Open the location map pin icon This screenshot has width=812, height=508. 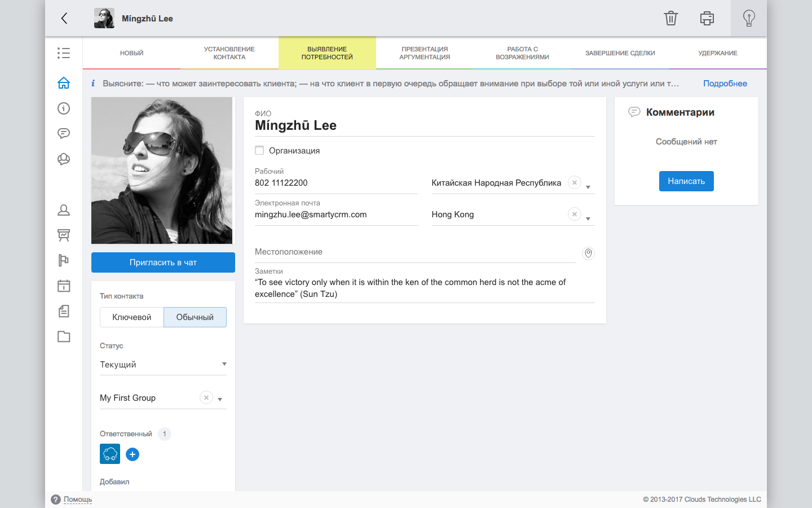click(x=588, y=253)
